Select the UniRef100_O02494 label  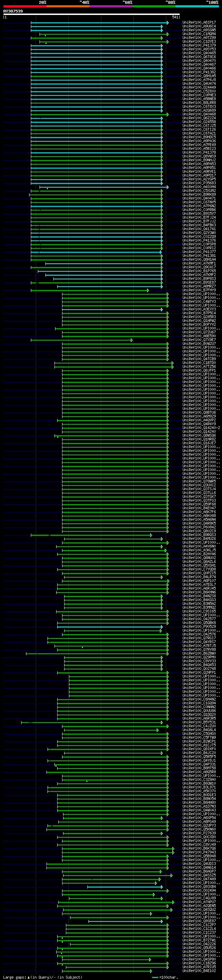coord(199,891)
